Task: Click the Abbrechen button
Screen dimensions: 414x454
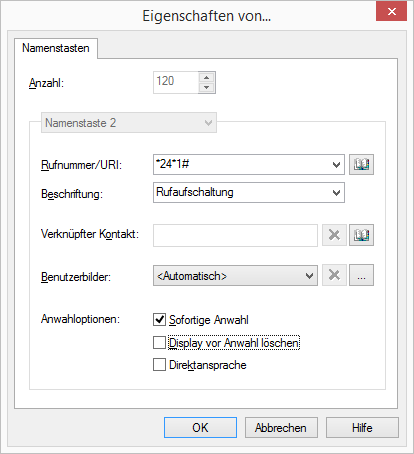Action: click(x=281, y=427)
